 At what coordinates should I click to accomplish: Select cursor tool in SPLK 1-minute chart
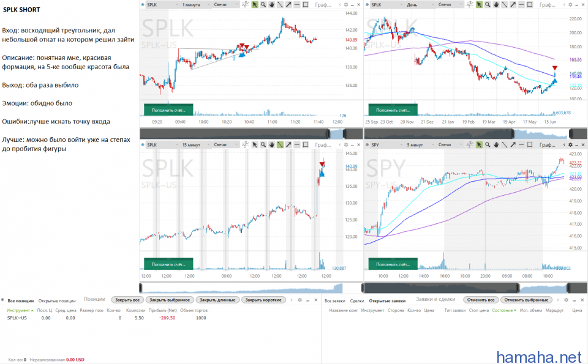(255, 4)
